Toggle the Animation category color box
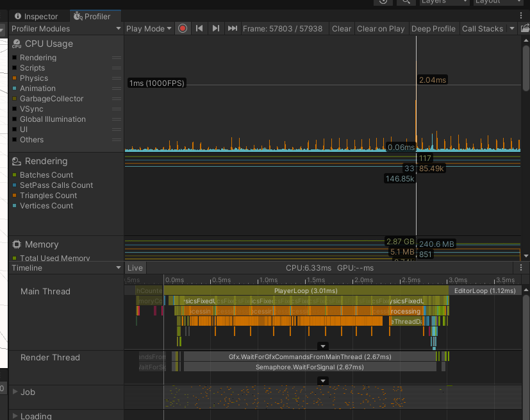 [15, 88]
